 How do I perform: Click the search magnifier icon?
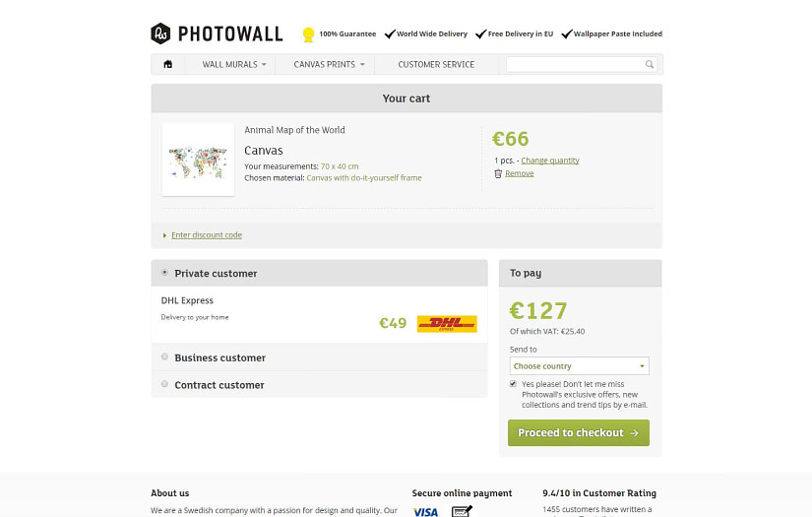tap(650, 65)
